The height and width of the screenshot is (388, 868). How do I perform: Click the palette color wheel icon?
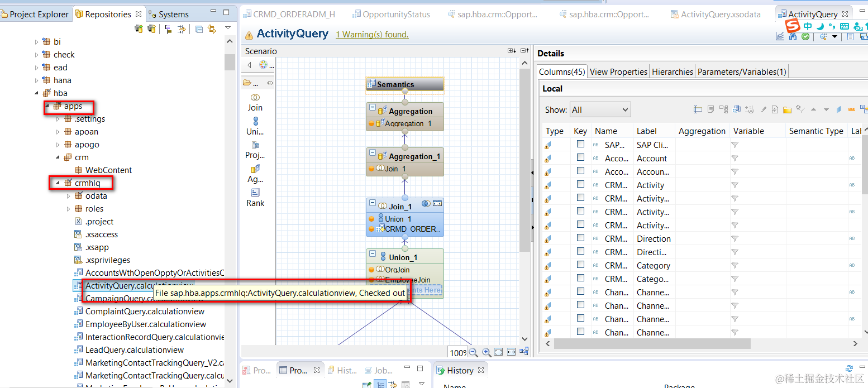click(263, 65)
